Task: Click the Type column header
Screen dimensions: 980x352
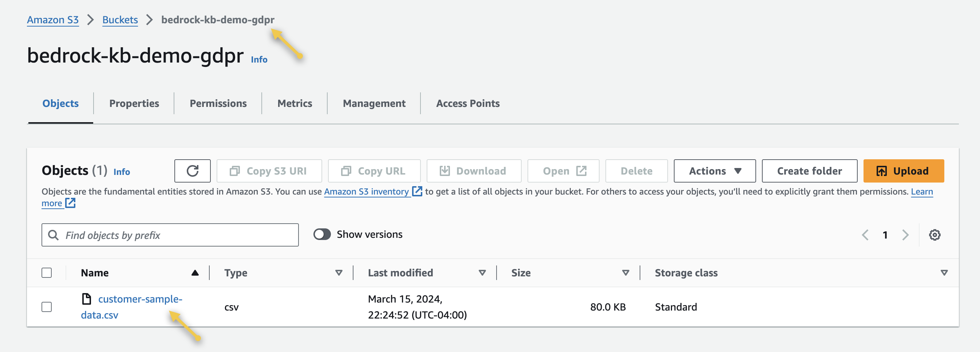Action: pyautogui.click(x=236, y=273)
